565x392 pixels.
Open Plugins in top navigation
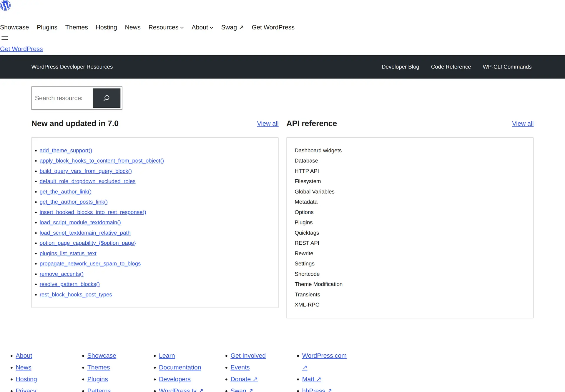47,27
